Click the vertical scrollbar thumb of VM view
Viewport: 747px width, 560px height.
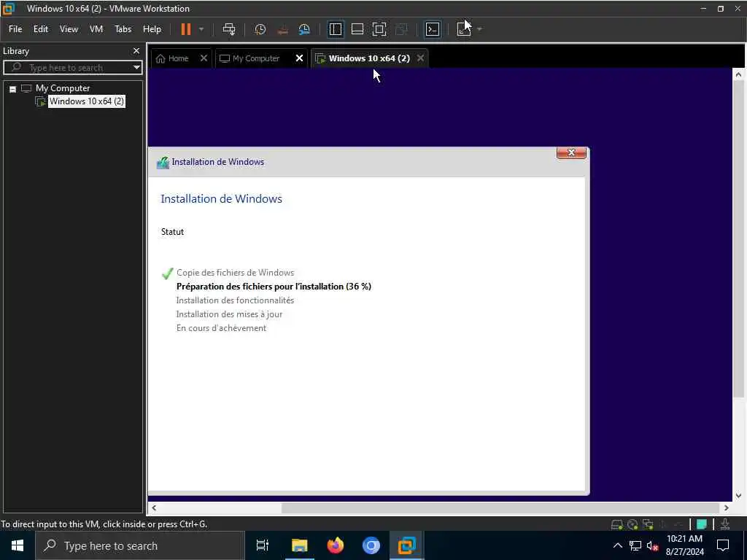738,239
